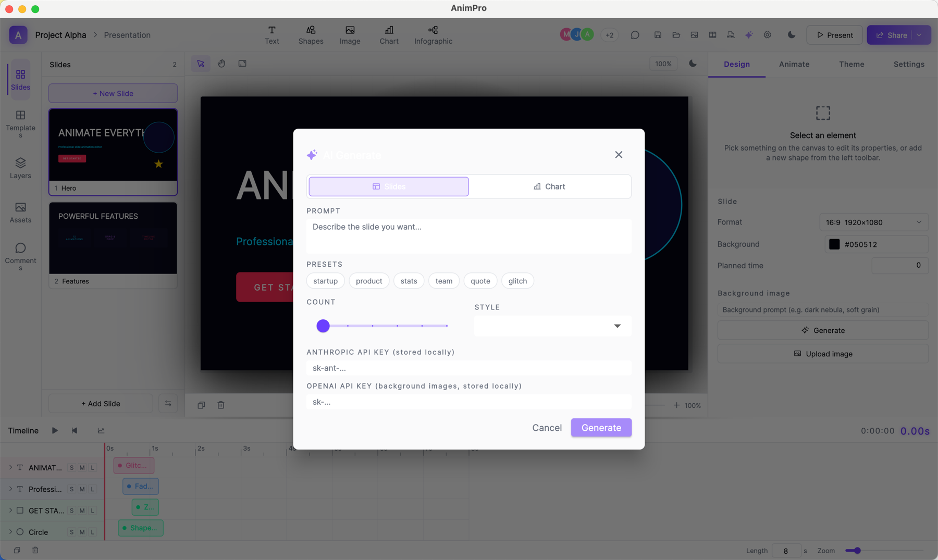Click the purple Generate button in dialog
This screenshot has height=560, width=938.
[601, 428]
